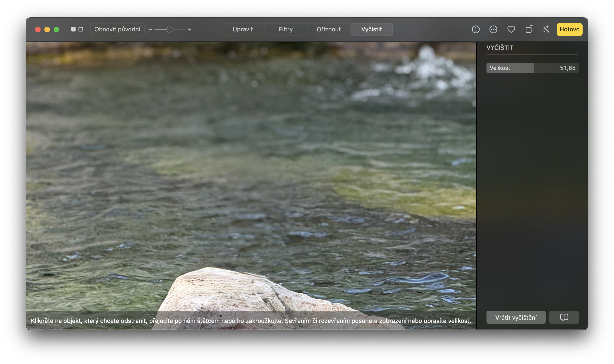Screen dimensions: 614x364
Task: Open the feedback speech bubble
Action: coord(564,317)
